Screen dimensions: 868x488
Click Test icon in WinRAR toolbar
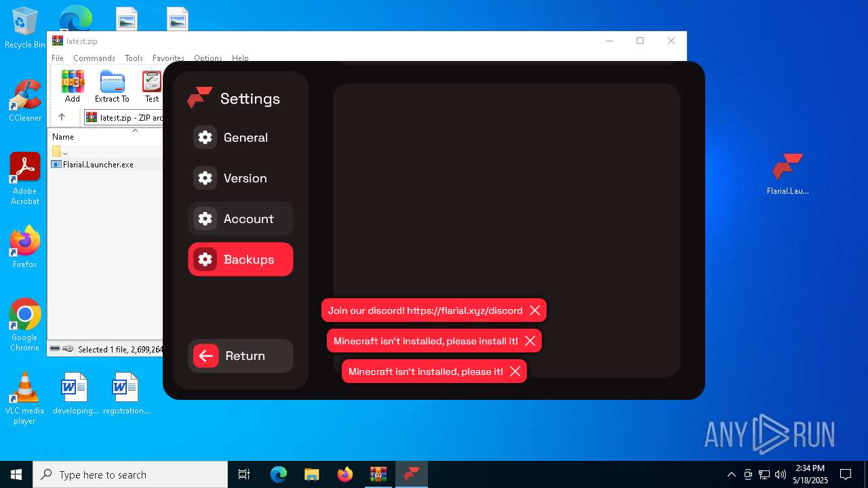152,86
